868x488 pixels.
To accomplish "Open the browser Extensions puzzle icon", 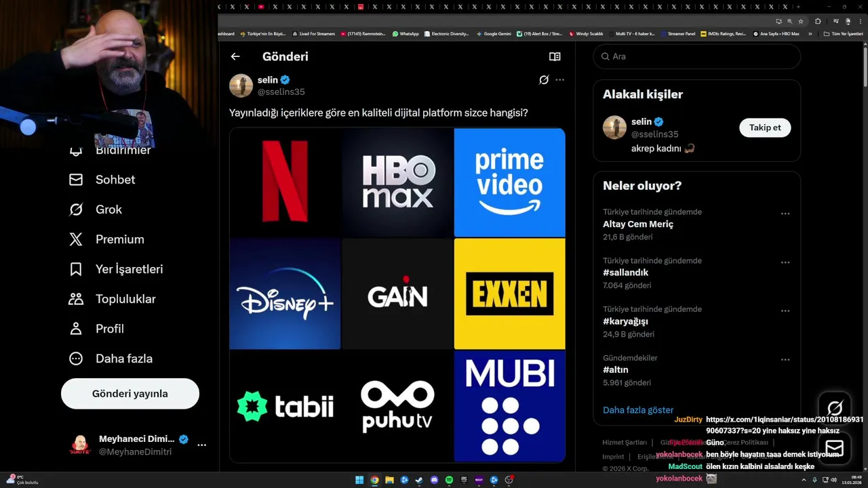I will click(x=818, y=21).
